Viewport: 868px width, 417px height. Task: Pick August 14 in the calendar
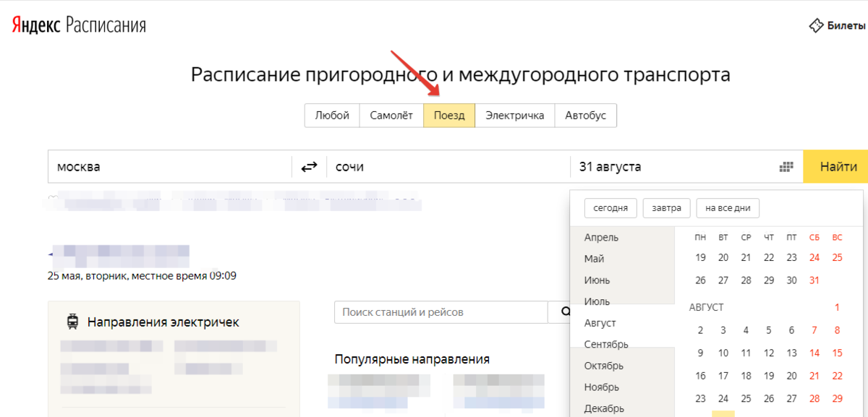814,353
